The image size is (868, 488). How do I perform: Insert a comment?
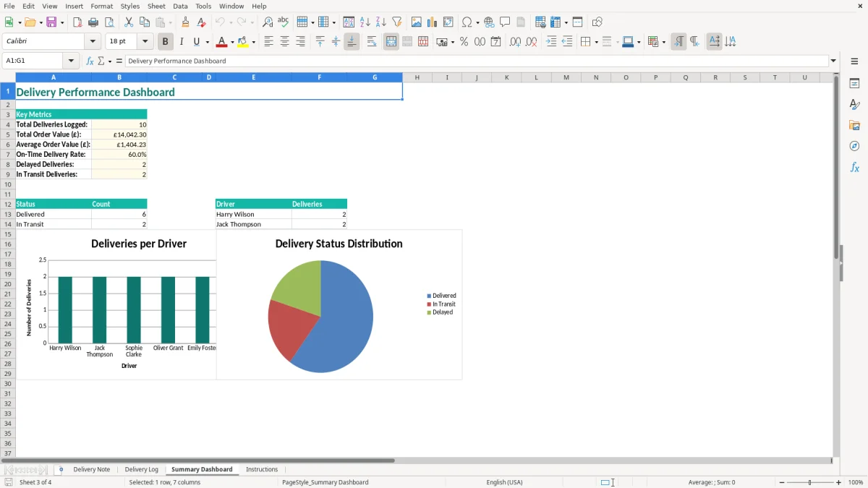tap(505, 22)
